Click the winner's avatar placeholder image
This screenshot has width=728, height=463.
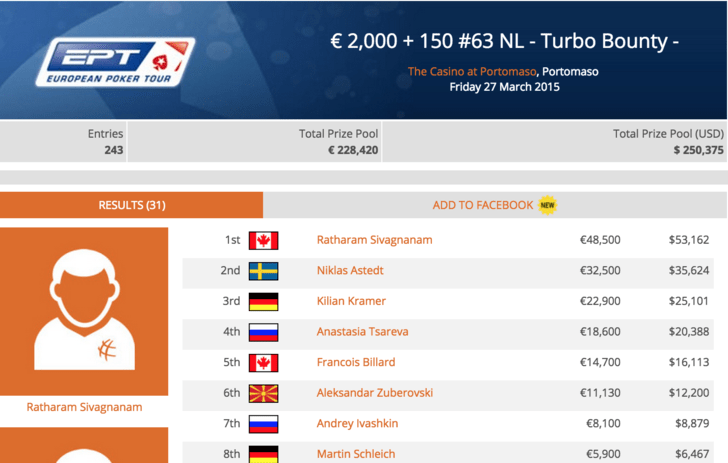(84, 311)
